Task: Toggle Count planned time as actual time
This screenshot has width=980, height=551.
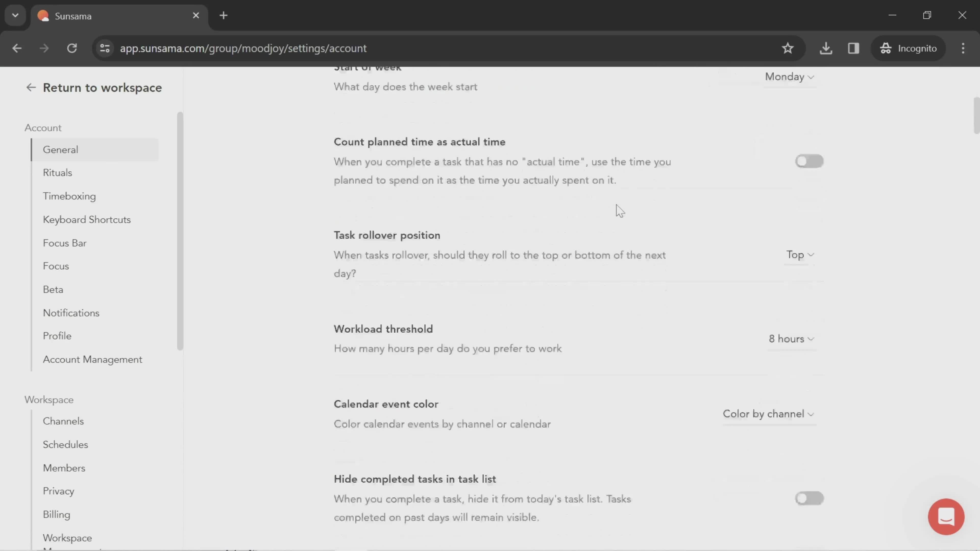Action: (x=808, y=161)
